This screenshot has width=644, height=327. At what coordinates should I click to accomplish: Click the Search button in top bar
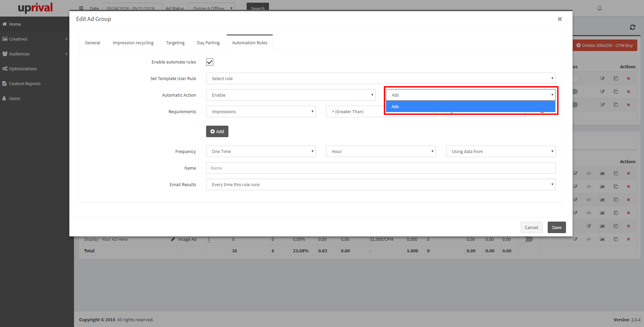pos(258,7)
